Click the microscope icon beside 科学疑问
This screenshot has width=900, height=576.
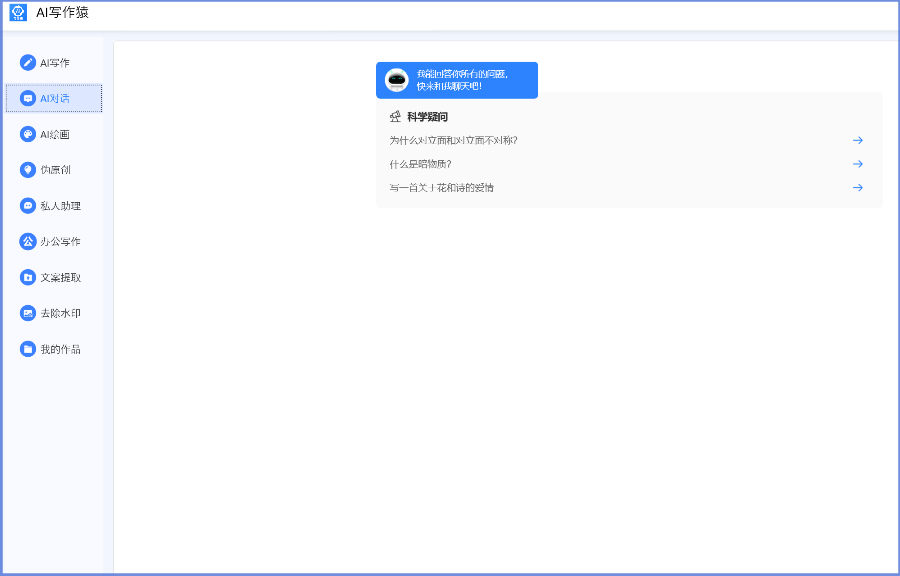(395, 117)
